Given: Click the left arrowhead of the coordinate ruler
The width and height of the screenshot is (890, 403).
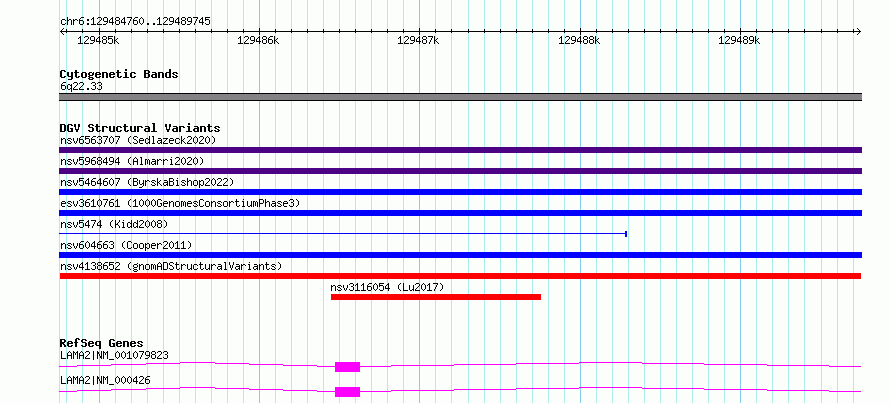Looking at the screenshot, I should point(62,31).
